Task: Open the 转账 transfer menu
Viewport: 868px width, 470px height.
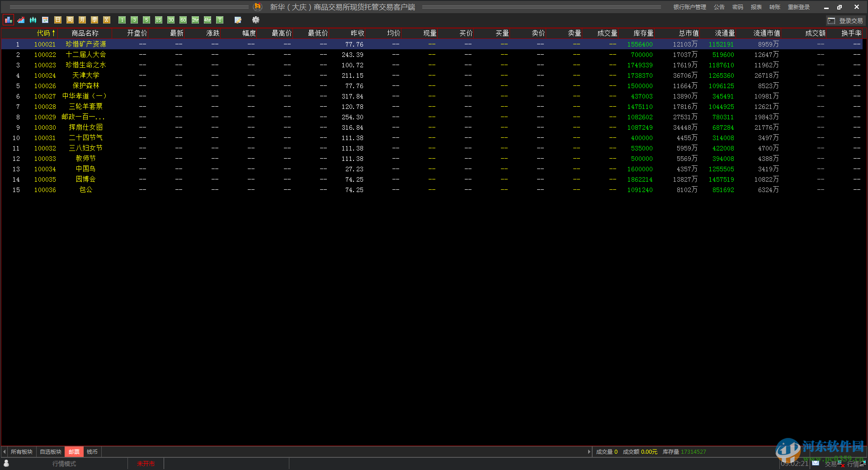Action: pyautogui.click(x=775, y=7)
